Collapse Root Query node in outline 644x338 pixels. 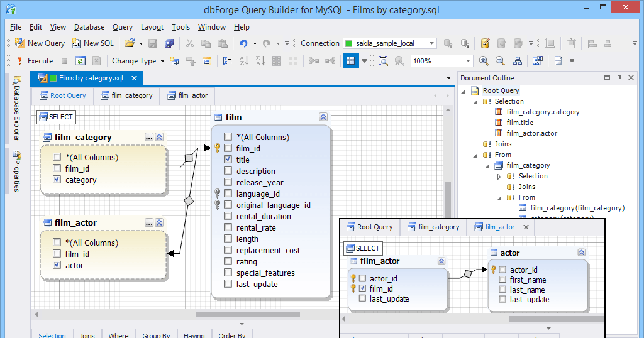pos(464,90)
